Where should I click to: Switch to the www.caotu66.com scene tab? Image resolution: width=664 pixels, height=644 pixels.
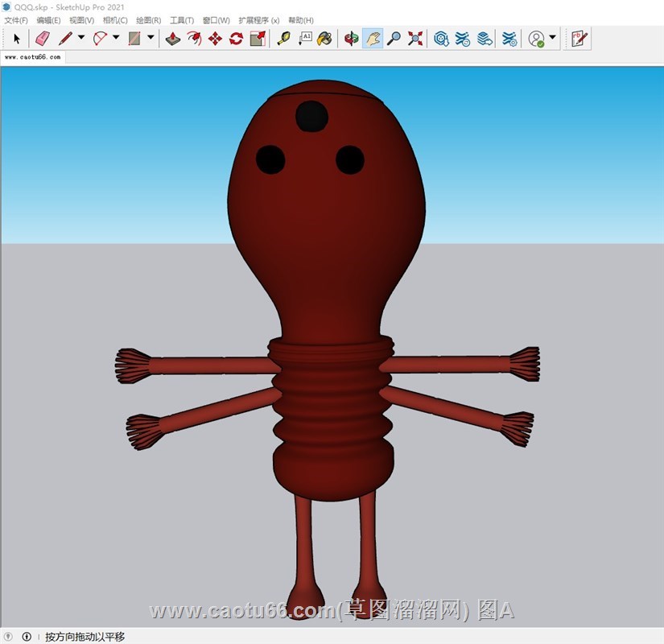click(33, 58)
